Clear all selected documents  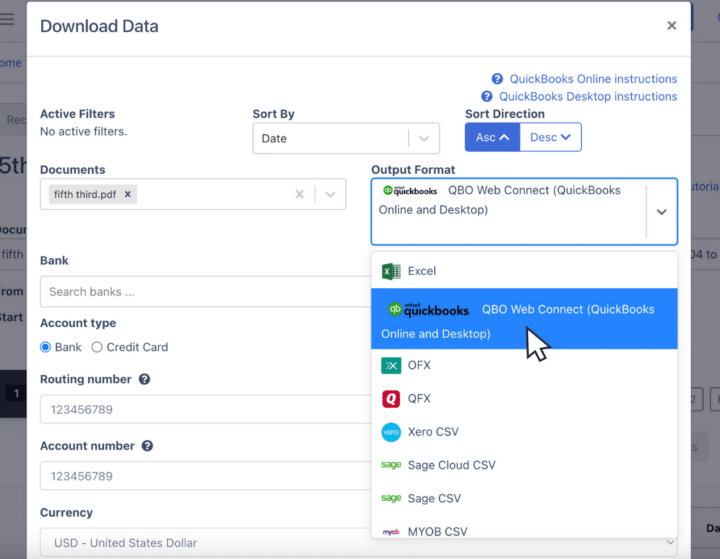pos(299,194)
